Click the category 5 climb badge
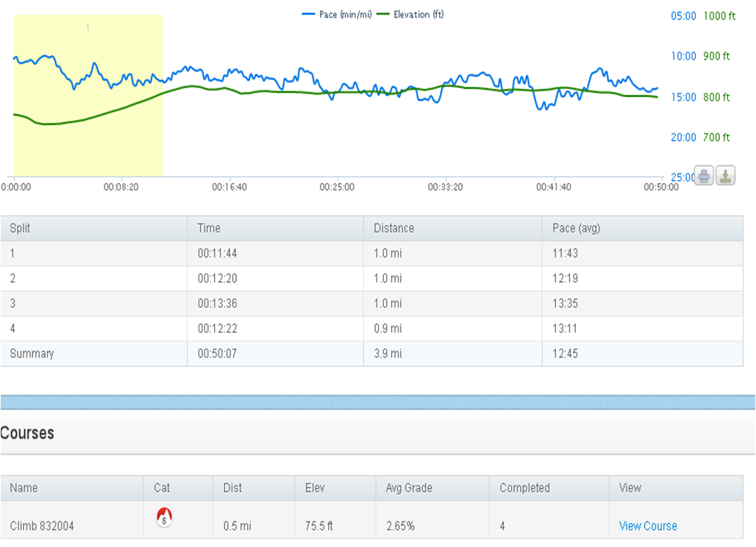Viewport: 756px width, 547px height. coord(164,518)
